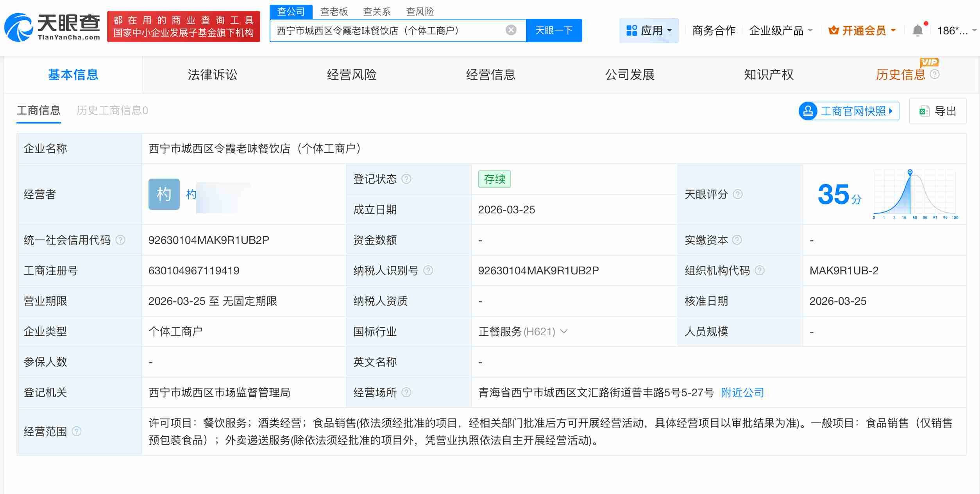This screenshot has width=980, height=494.
Task: Click the 工商官网快照 snapshot icon
Action: tap(808, 111)
